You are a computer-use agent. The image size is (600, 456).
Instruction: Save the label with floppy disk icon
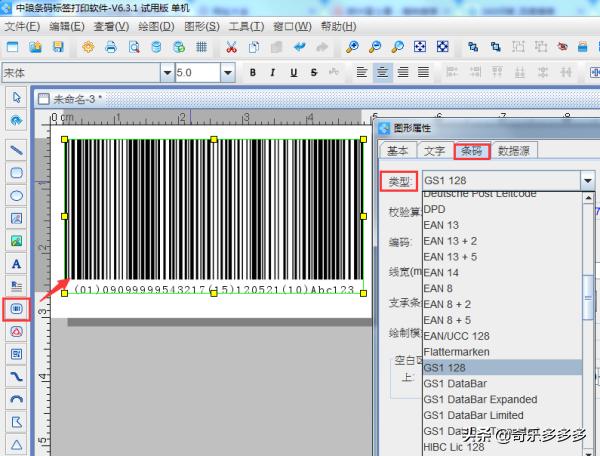coord(58,47)
